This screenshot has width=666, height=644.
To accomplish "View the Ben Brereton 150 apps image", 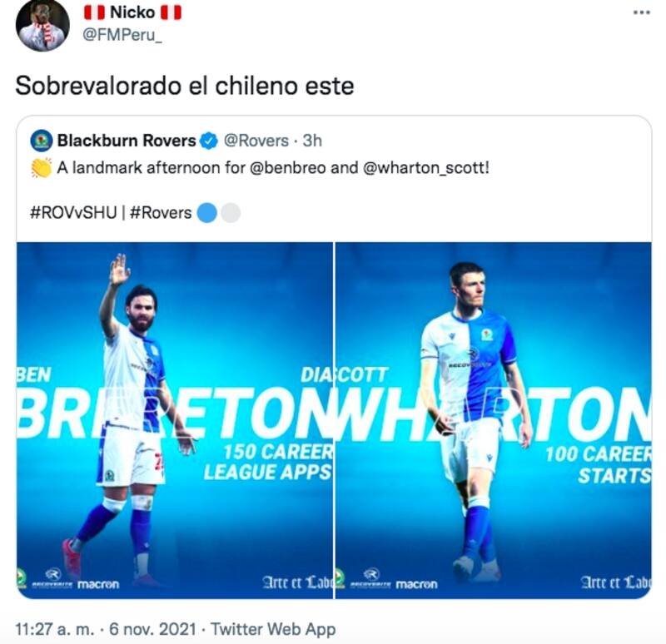I will pos(175,420).
